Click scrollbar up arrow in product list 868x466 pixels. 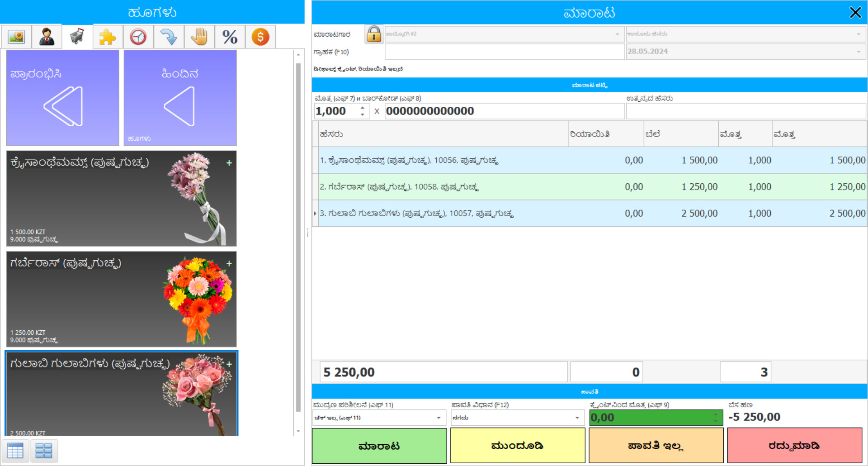point(298,54)
